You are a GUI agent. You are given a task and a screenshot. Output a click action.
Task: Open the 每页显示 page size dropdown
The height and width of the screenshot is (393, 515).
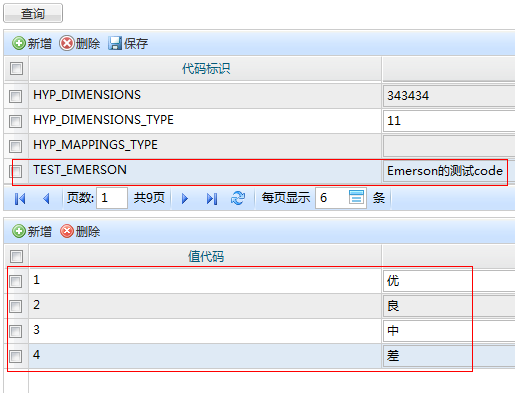tap(356, 197)
